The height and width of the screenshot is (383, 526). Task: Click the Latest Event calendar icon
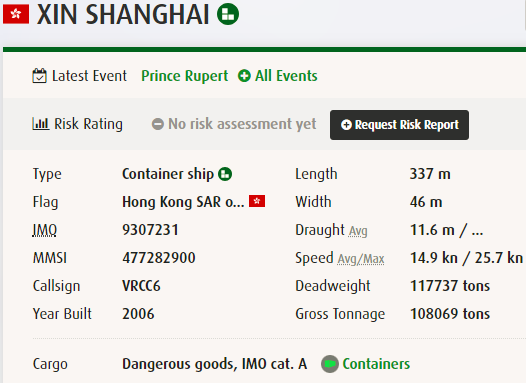[39, 76]
